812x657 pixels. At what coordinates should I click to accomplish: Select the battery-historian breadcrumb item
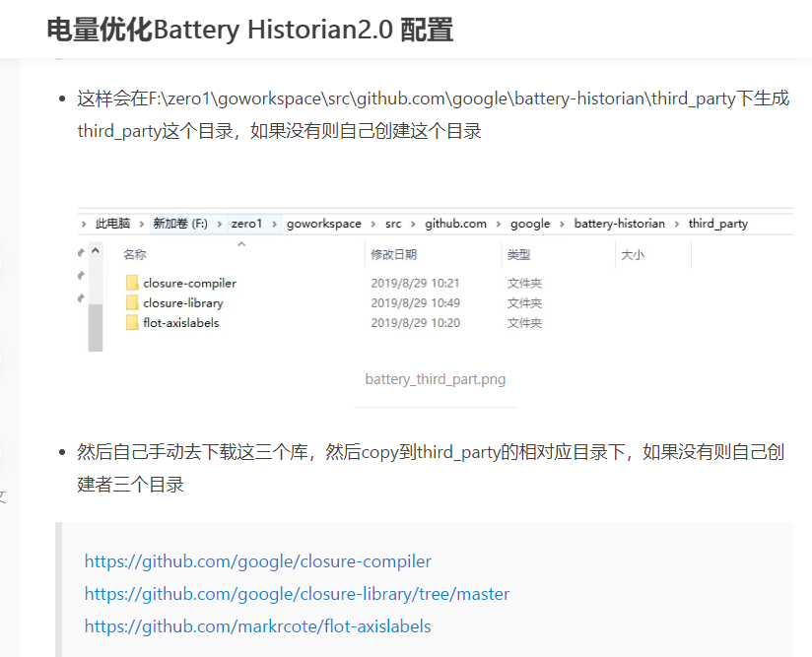(x=619, y=224)
